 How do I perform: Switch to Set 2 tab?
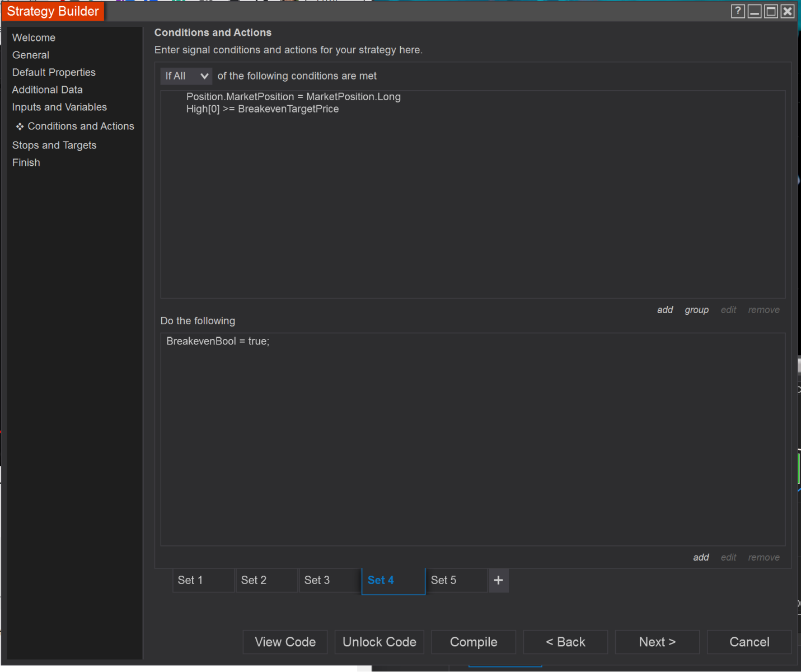pyautogui.click(x=266, y=580)
